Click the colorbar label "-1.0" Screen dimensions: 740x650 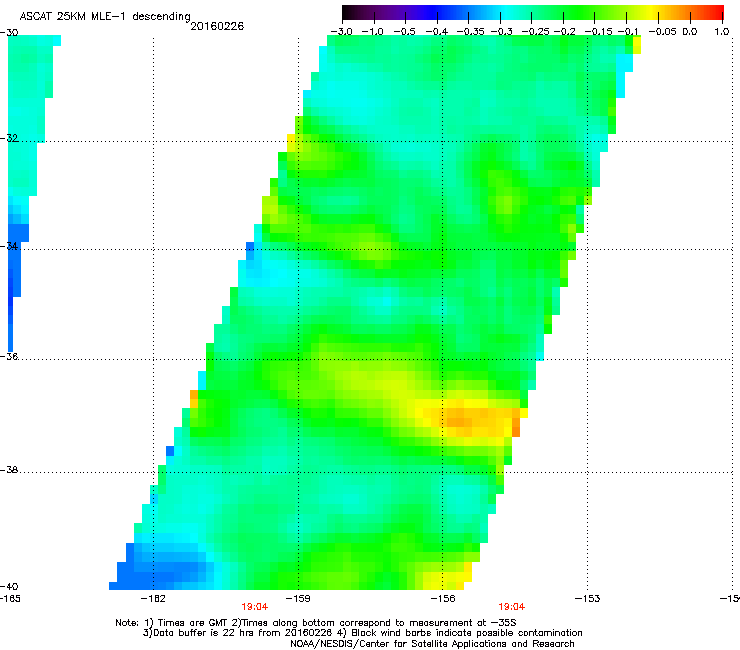point(373,32)
